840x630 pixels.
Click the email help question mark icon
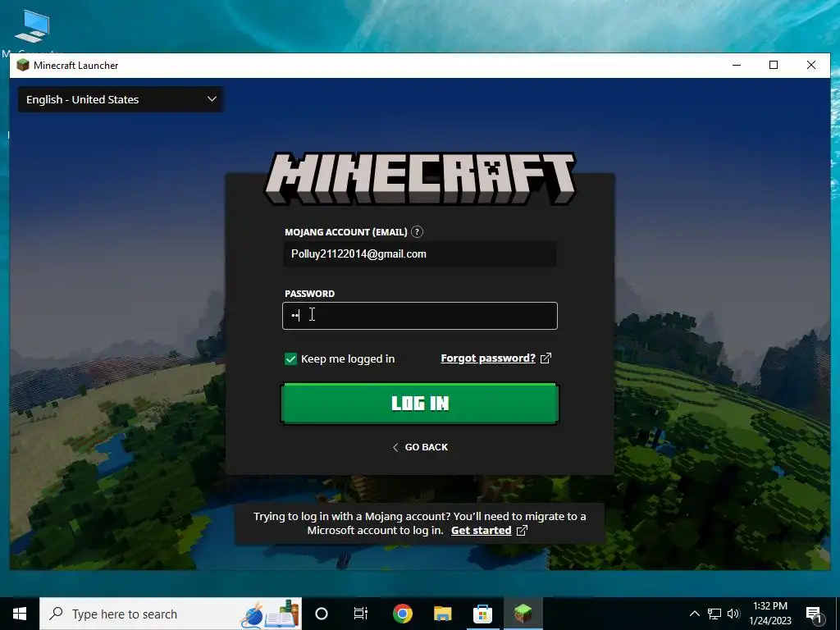click(x=417, y=232)
